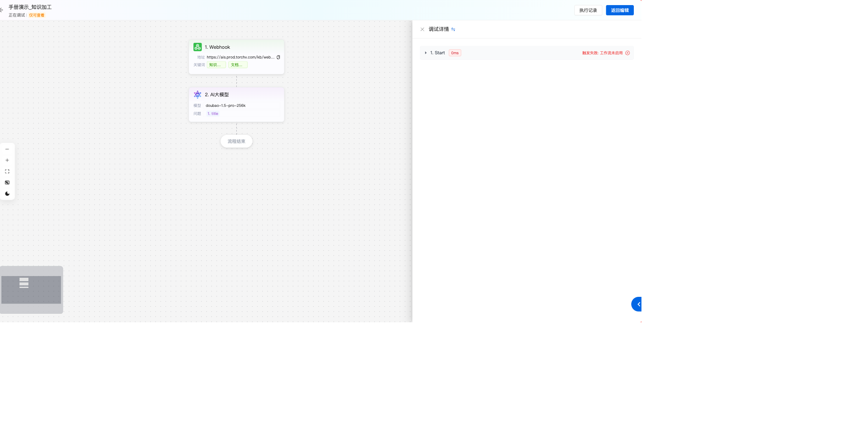
Task: Open the doubao-1.5-pro-256k model field
Action: (x=226, y=106)
